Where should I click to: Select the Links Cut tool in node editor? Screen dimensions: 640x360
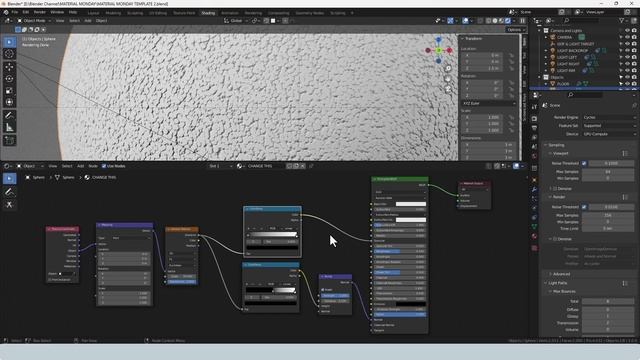tap(9, 204)
